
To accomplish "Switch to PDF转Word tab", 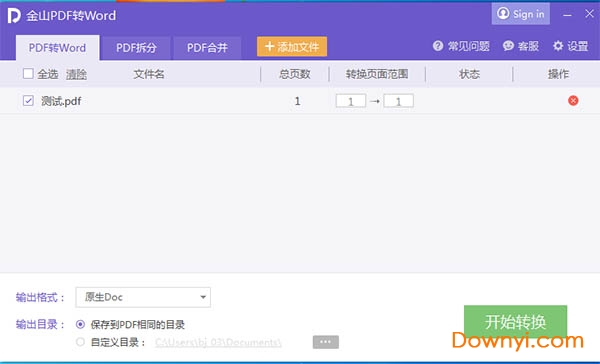I will coord(57,47).
